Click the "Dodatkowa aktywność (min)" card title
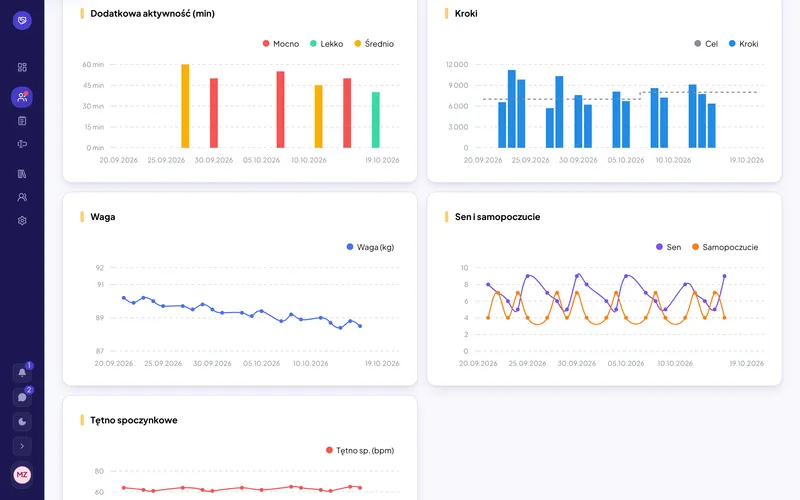 pos(153,14)
